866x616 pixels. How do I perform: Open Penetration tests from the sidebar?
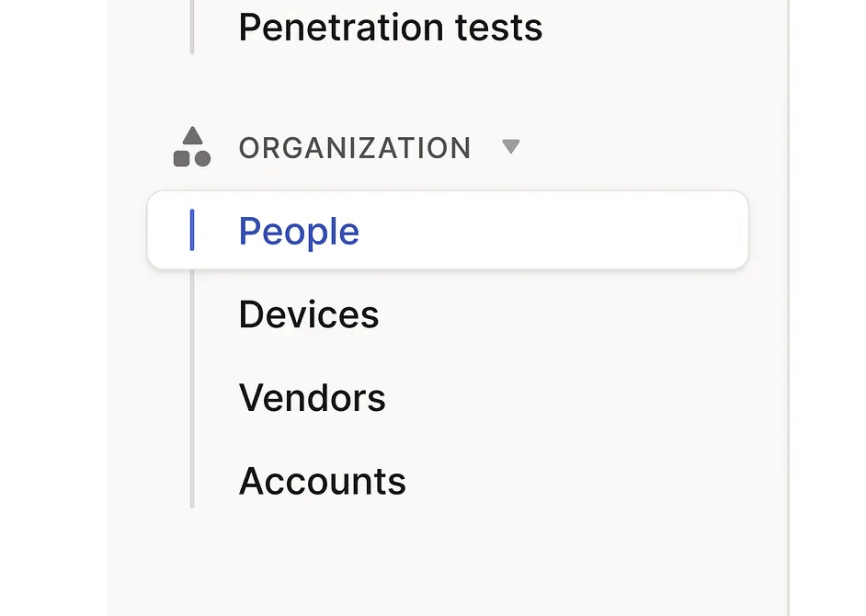(x=391, y=28)
